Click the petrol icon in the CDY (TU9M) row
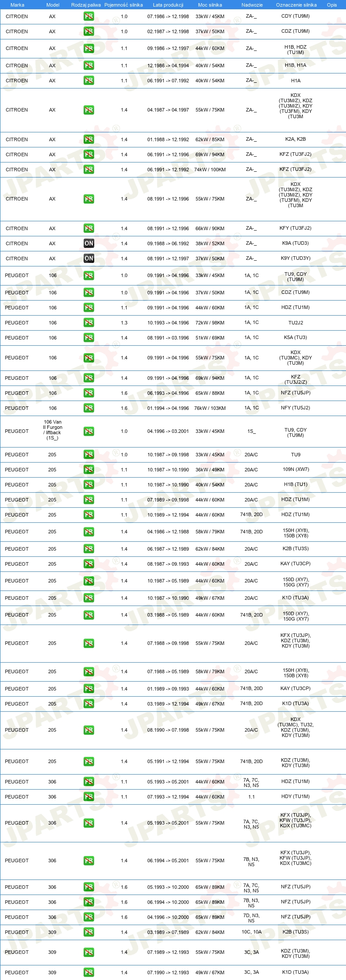Screen dimensions: 346x980 pyautogui.click(x=89, y=16)
